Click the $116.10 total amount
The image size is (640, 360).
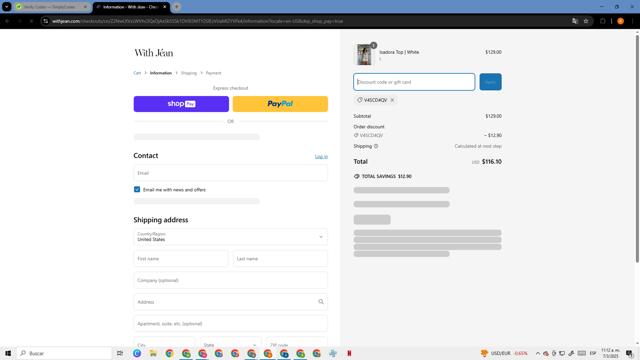pyautogui.click(x=491, y=162)
